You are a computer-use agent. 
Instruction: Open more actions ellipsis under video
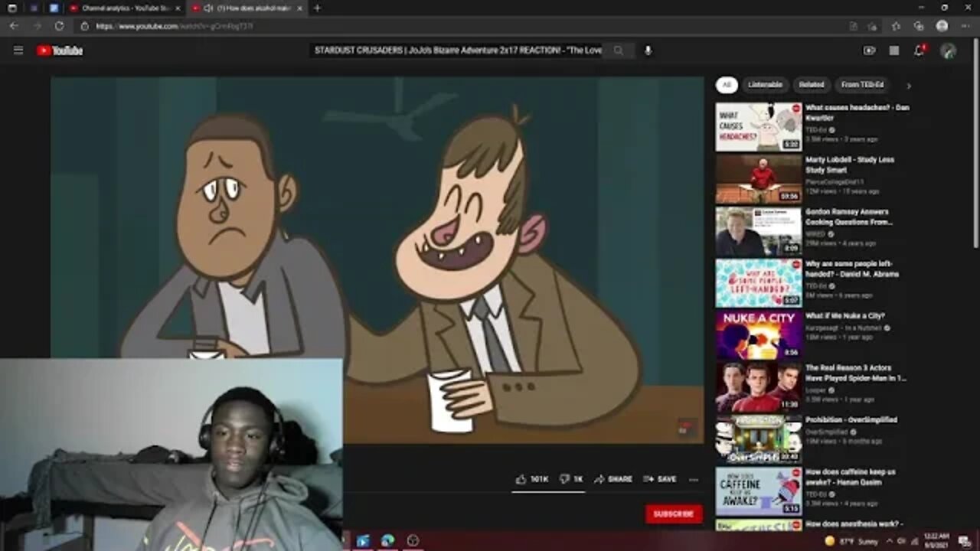(x=694, y=479)
